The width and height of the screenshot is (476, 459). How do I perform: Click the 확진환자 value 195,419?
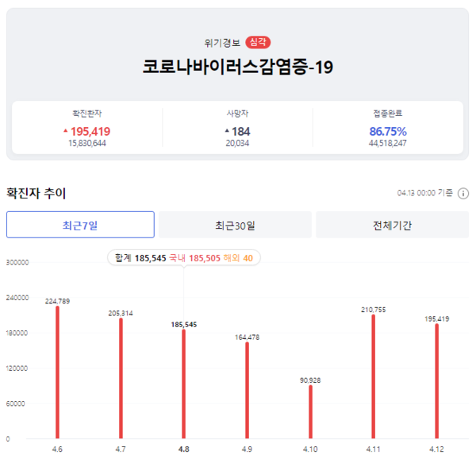click(x=90, y=132)
